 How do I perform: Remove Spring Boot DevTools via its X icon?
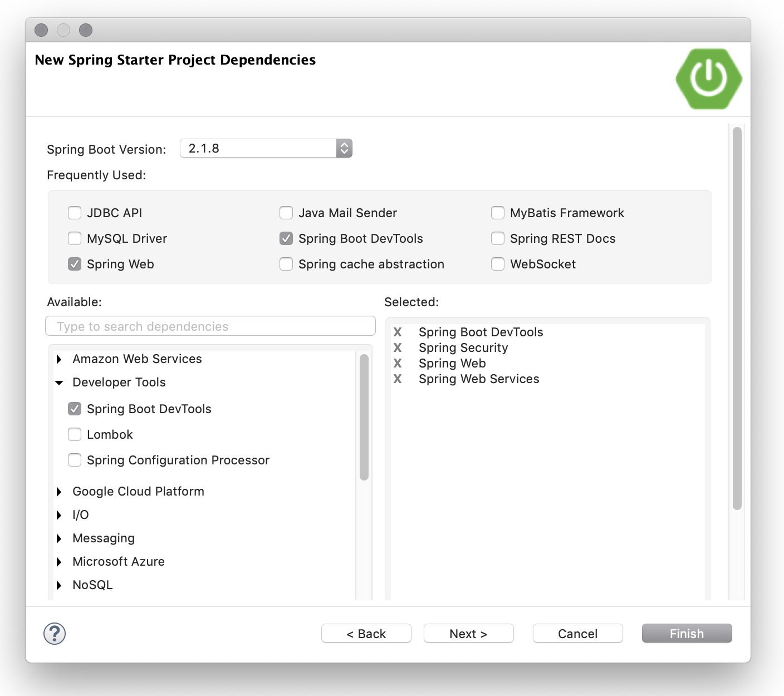tap(398, 332)
